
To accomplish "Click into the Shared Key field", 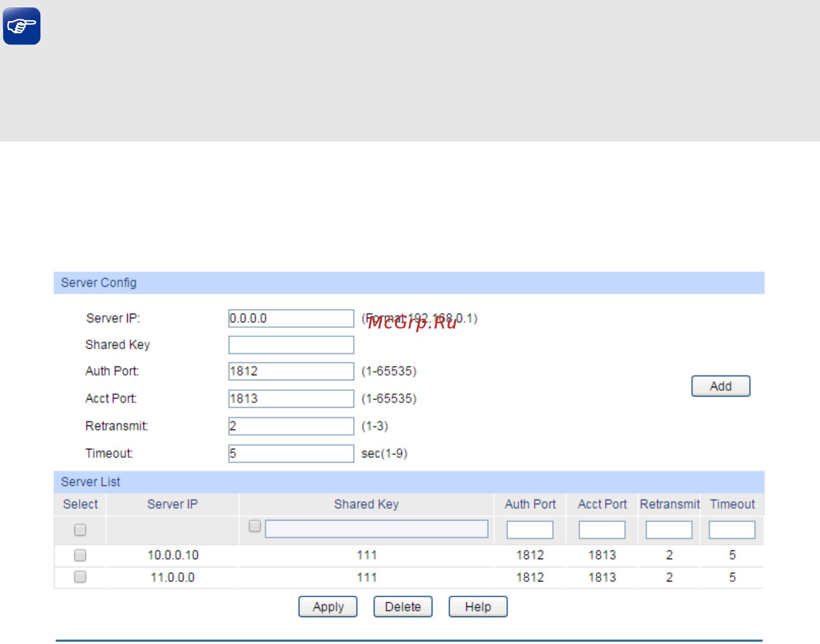I will click(291, 345).
